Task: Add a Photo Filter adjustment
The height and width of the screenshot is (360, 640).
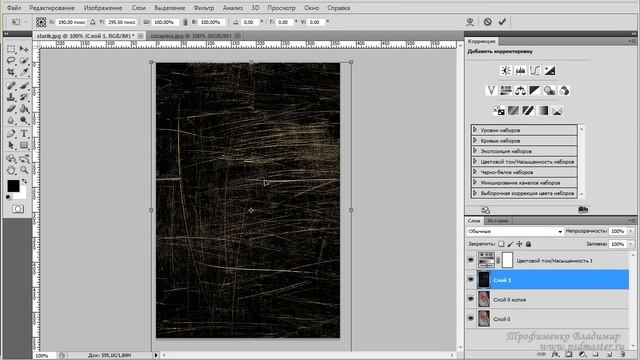Action: (549, 91)
